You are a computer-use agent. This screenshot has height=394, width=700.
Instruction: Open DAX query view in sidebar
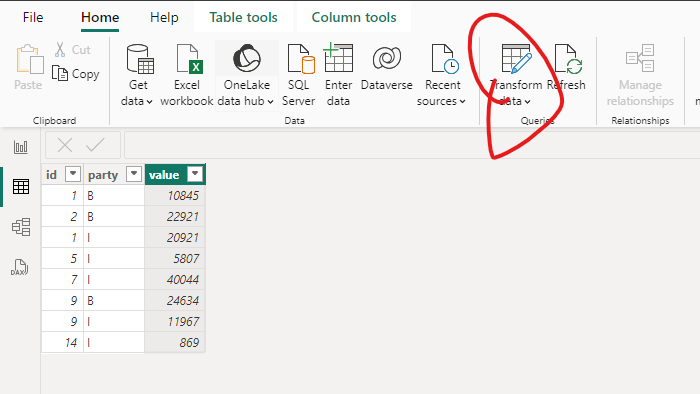coord(19,267)
